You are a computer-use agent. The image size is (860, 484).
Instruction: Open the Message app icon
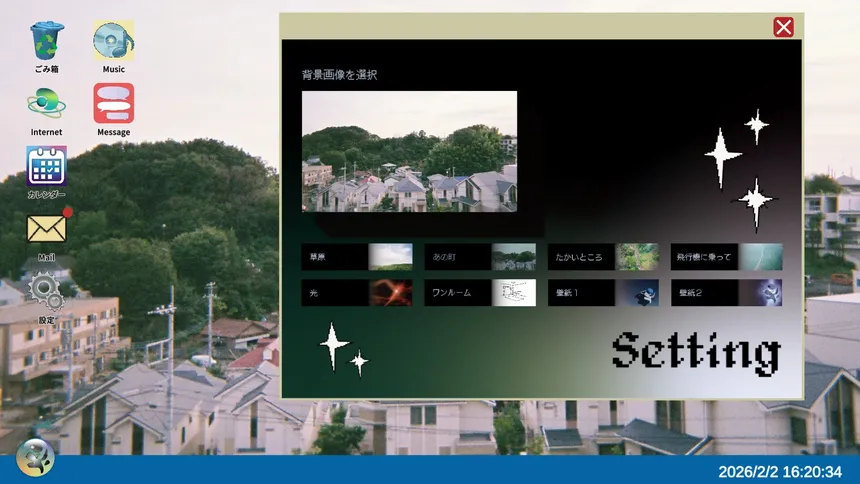[x=113, y=104]
